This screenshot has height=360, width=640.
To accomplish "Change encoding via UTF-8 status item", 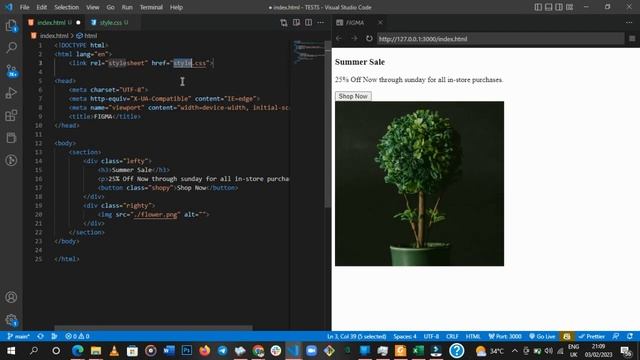I will (431, 336).
